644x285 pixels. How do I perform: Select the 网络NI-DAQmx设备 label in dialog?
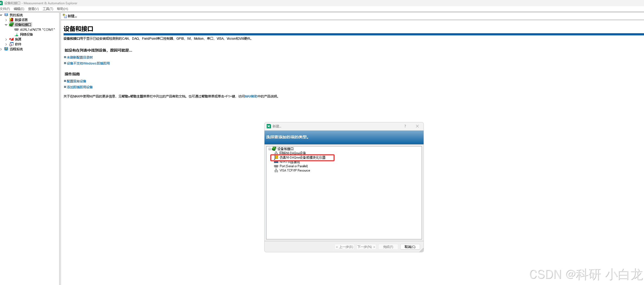coord(293,153)
